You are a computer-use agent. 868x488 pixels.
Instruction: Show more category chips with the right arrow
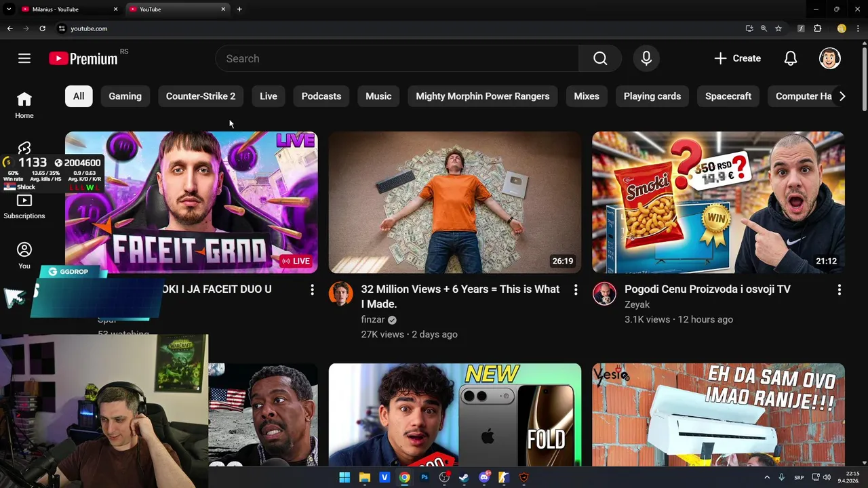coord(842,96)
